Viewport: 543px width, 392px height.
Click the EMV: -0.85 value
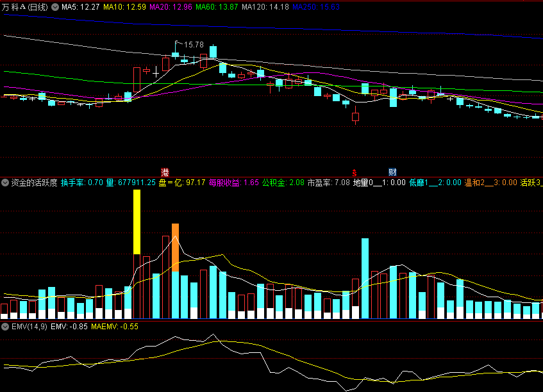click(x=69, y=326)
